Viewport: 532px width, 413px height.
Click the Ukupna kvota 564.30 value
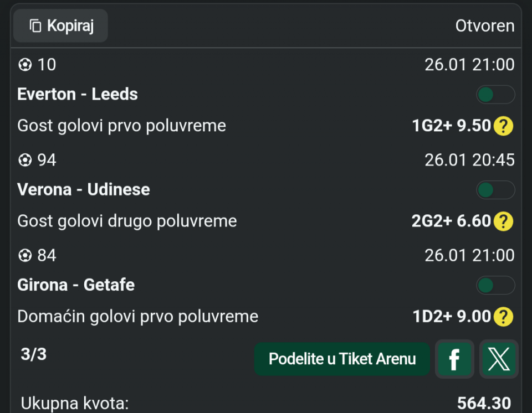point(483,404)
